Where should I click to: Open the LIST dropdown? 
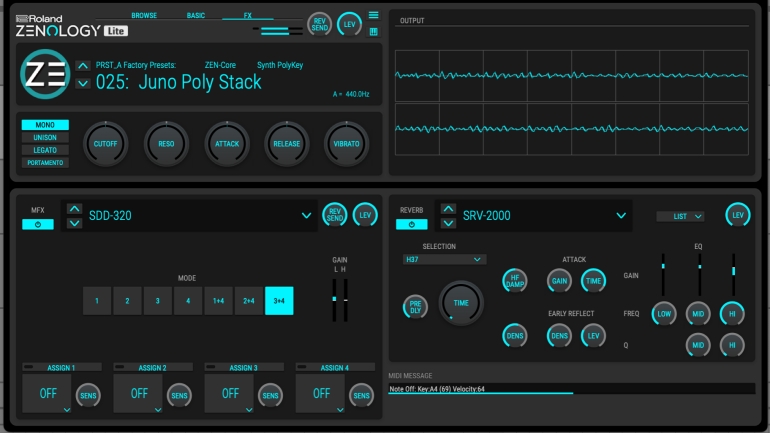680,216
